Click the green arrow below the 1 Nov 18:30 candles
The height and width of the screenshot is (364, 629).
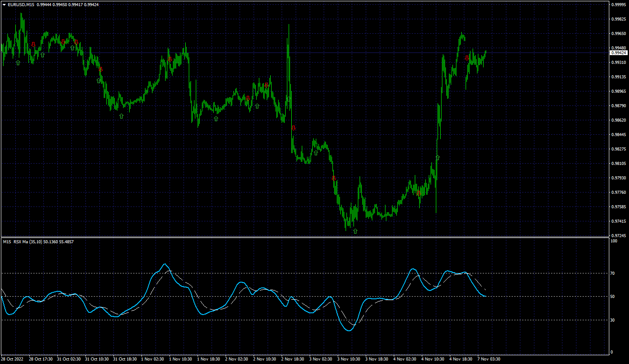tap(216, 119)
